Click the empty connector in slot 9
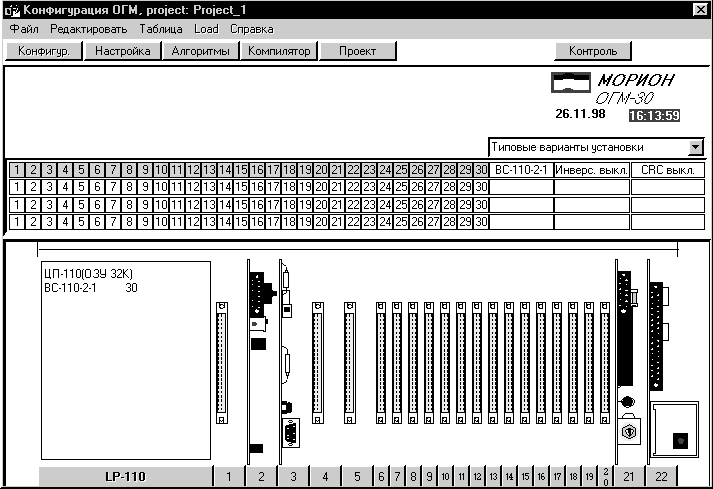 [429, 363]
